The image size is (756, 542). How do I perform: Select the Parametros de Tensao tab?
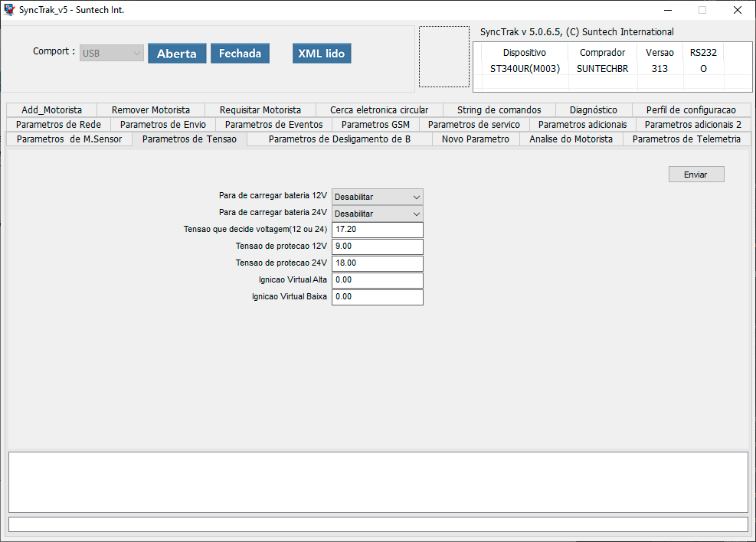click(189, 139)
